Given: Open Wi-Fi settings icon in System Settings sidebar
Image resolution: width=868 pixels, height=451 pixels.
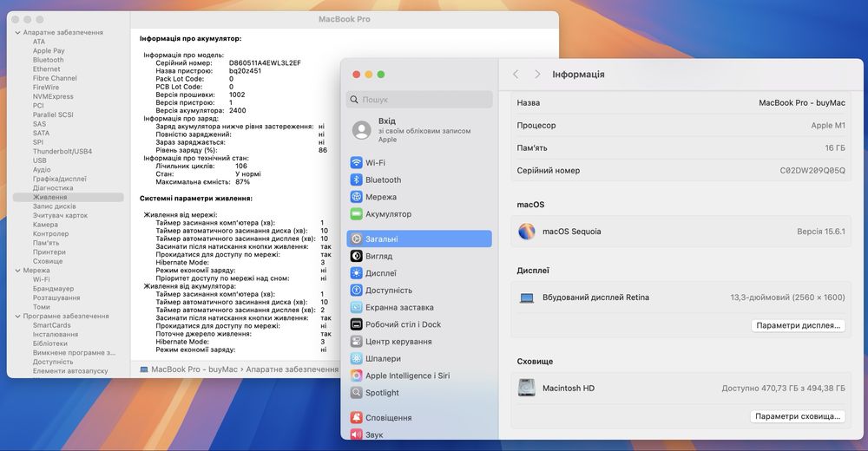Looking at the screenshot, I should pos(357,163).
